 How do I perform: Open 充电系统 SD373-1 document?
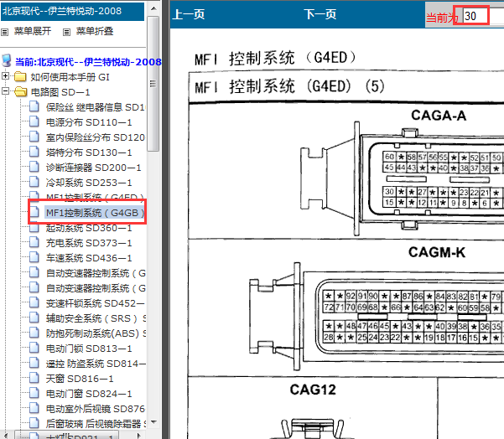(x=89, y=243)
